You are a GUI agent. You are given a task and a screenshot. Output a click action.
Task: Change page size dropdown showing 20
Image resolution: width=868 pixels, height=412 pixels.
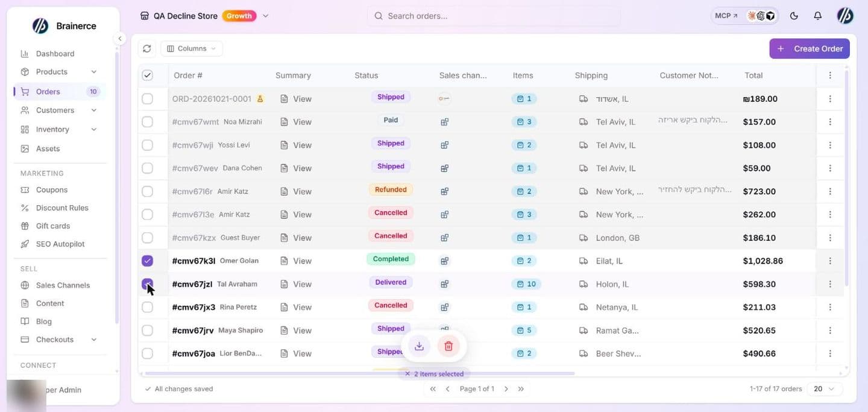coord(825,389)
